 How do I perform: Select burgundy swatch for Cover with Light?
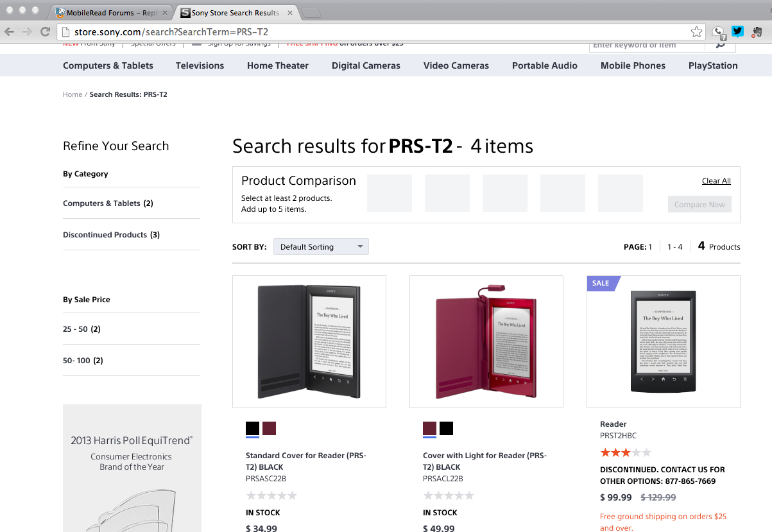pyautogui.click(x=429, y=428)
